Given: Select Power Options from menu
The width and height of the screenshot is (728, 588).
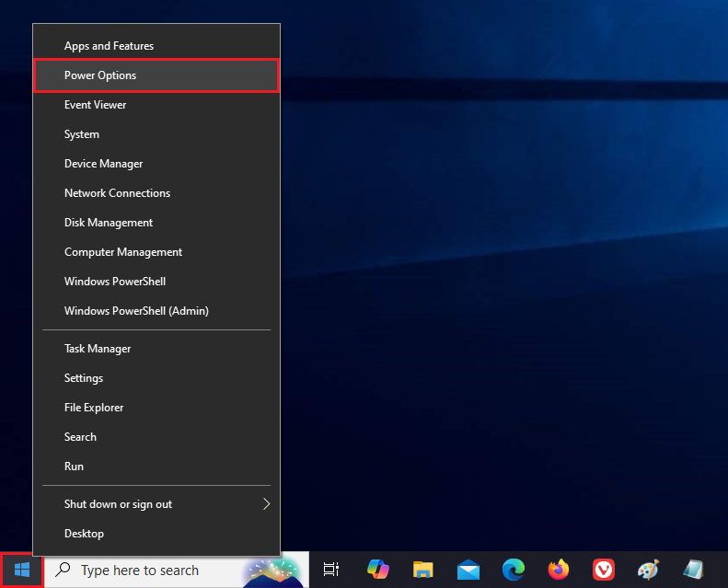Looking at the screenshot, I should point(156,75).
